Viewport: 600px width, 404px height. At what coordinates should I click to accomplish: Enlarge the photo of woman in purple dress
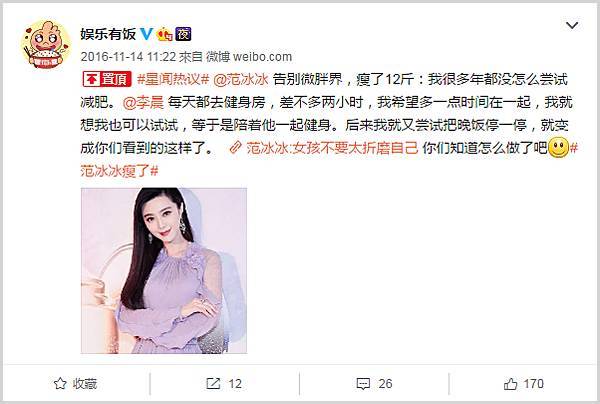[164, 270]
